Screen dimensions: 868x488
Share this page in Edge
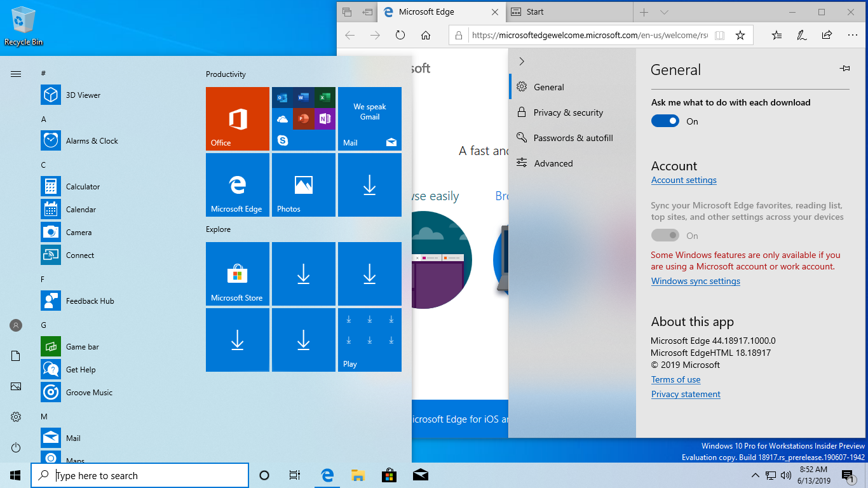pyautogui.click(x=827, y=36)
